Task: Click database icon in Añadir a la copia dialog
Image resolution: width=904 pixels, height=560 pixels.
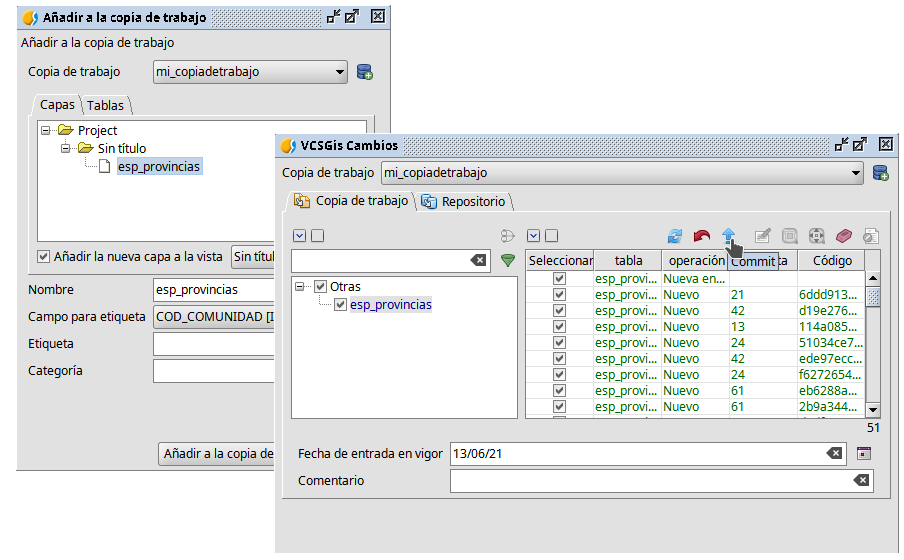Action: tap(365, 72)
